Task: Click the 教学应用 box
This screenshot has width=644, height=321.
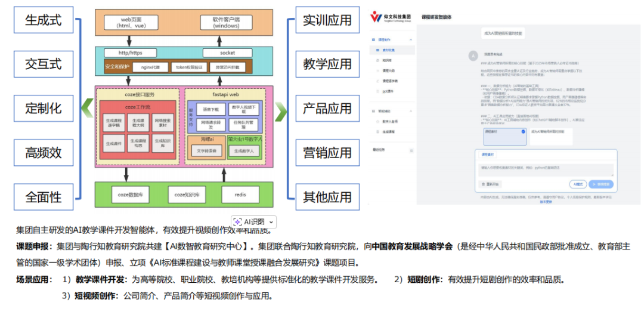Action: pyautogui.click(x=327, y=64)
